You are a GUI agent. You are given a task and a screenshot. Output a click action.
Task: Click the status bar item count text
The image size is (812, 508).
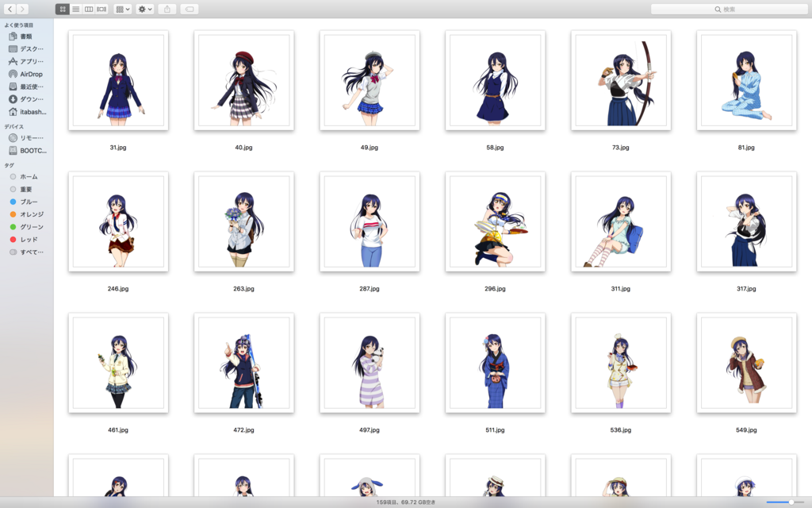click(x=406, y=502)
